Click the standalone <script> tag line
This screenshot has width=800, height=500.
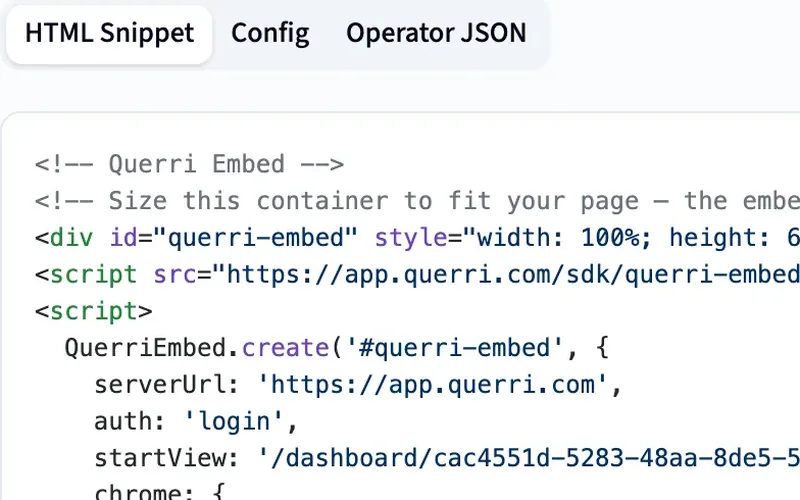pos(93,311)
